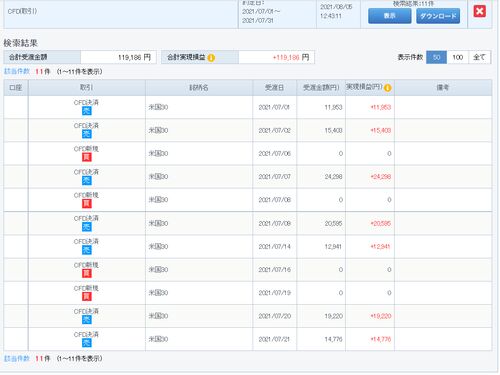
Task: Click the 検索結果 heading
Action: 21,43
